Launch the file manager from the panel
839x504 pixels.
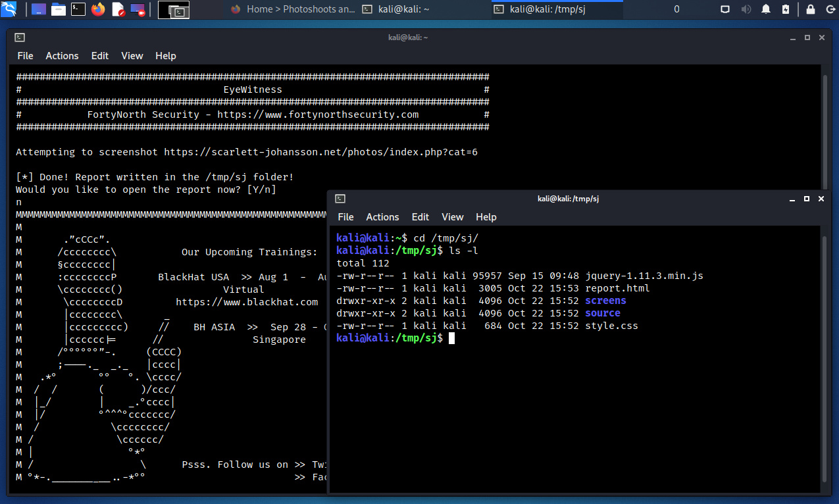pyautogui.click(x=59, y=9)
